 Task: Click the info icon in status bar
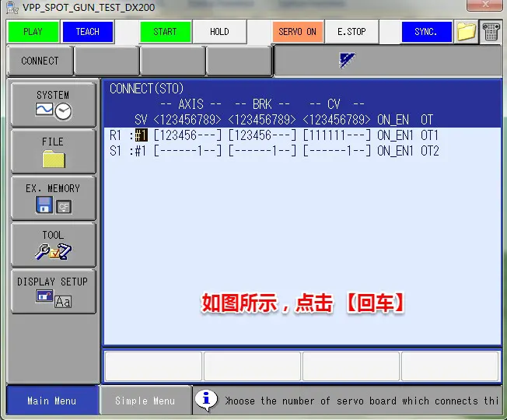[x=206, y=401]
